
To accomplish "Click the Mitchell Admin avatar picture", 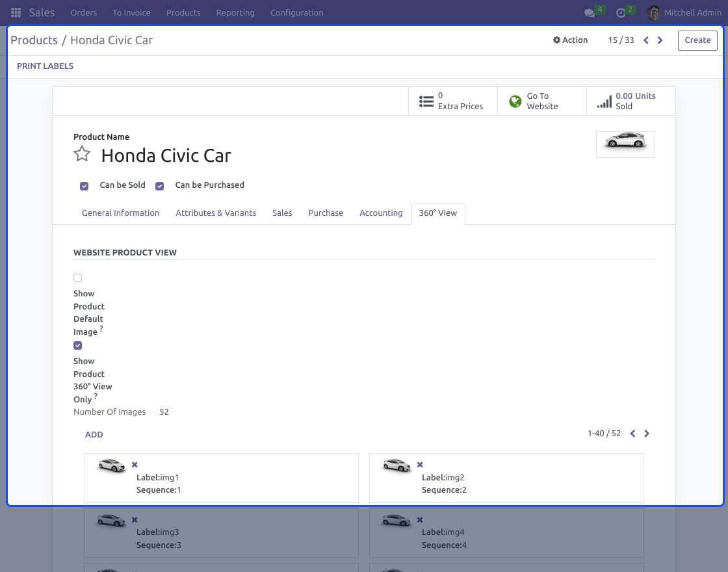I will click(x=654, y=12).
